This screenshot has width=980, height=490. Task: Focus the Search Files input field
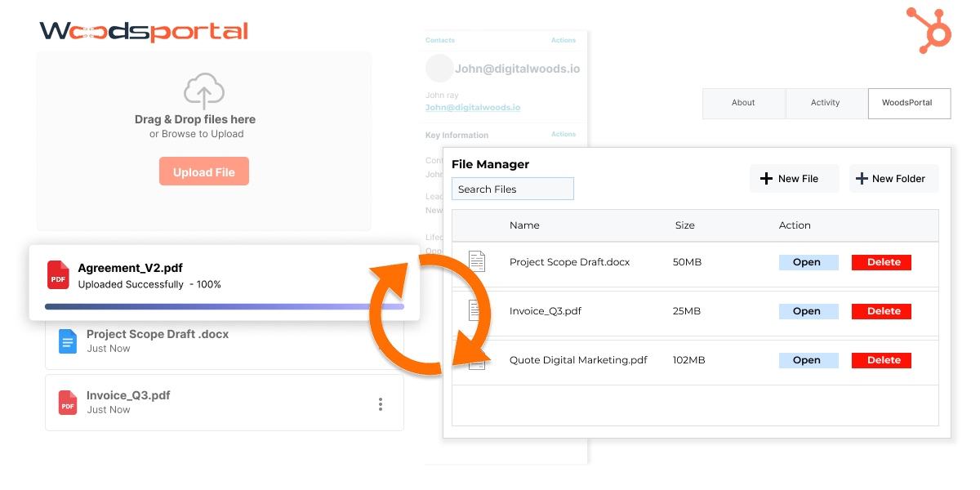point(512,189)
